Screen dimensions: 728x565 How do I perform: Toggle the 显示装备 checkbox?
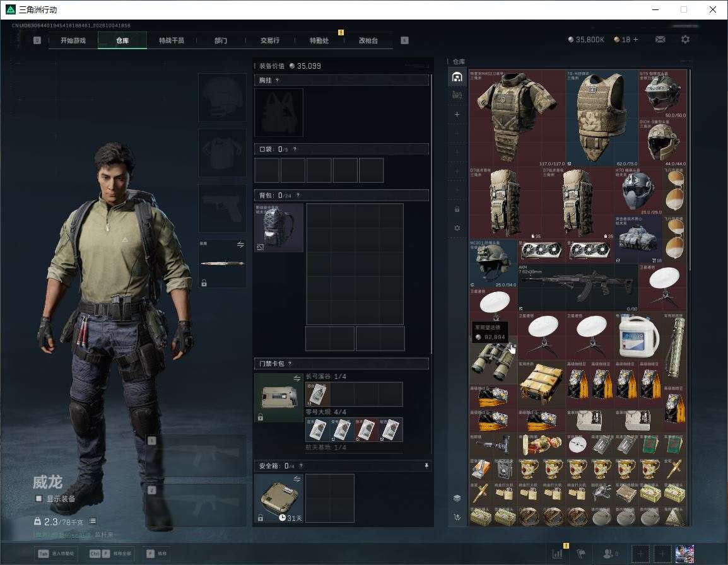point(39,499)
